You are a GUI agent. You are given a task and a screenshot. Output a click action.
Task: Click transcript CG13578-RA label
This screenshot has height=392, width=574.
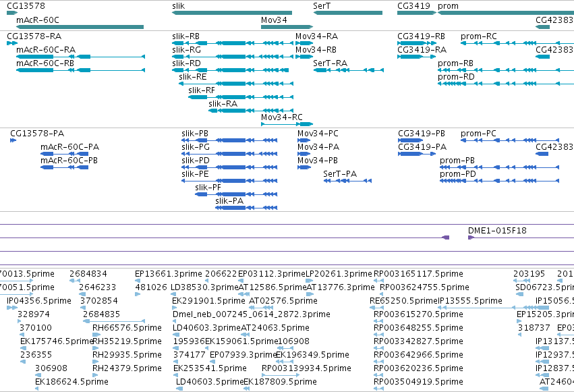[34, 36]
